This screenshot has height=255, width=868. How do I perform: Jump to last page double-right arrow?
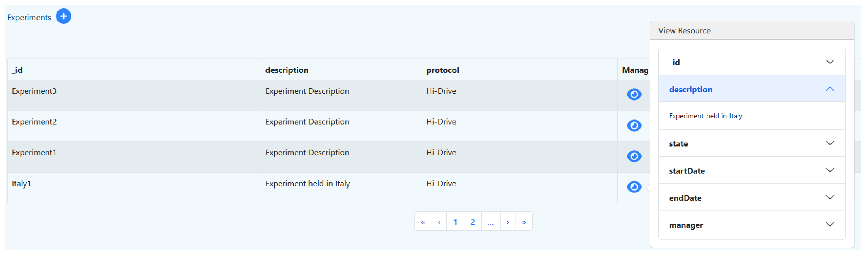coord(524,222)
